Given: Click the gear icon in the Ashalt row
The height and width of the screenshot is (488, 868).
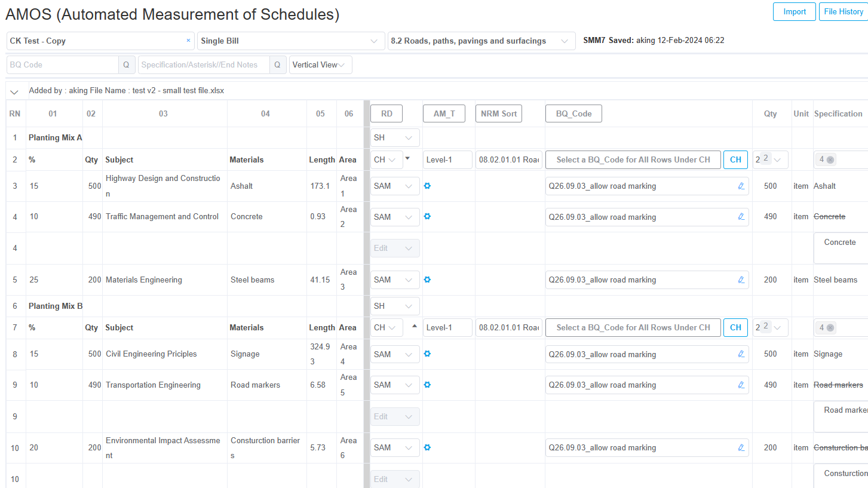Looking at the screenshot, I should [427, 186].
